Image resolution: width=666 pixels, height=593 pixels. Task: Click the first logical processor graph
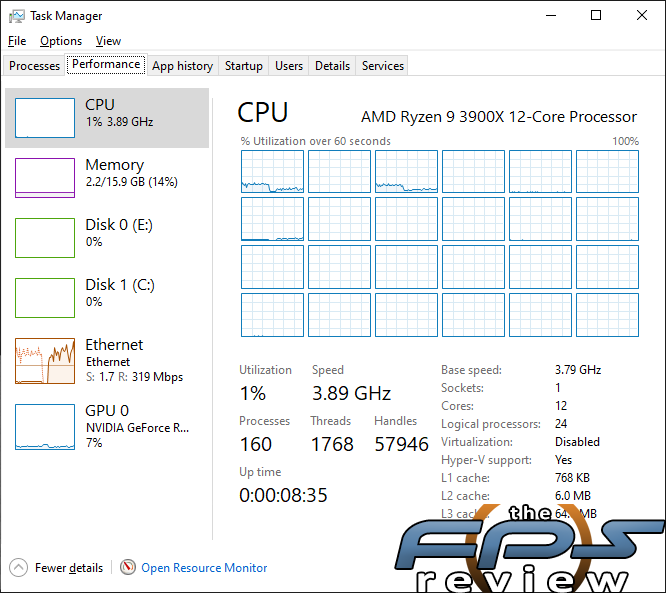pos(272,171)
